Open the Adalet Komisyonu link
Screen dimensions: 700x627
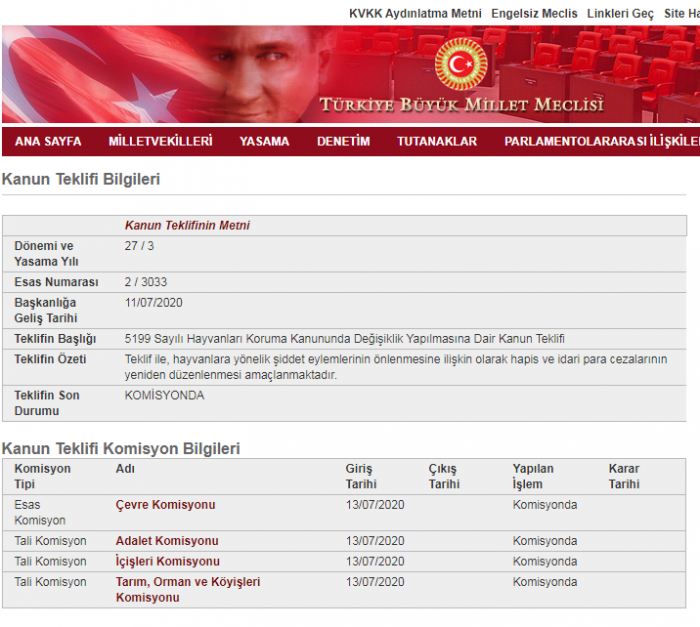tap(167, 541)
